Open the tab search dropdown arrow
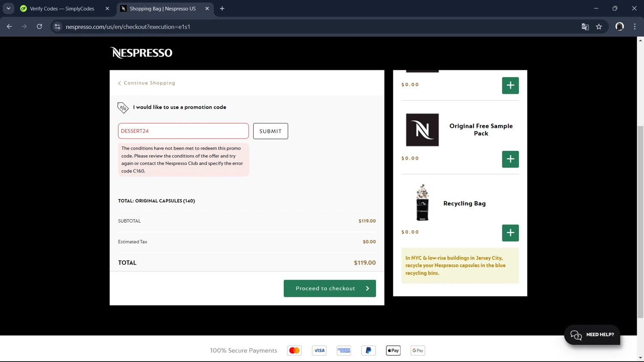644x362 pixels. coord(8,9)
